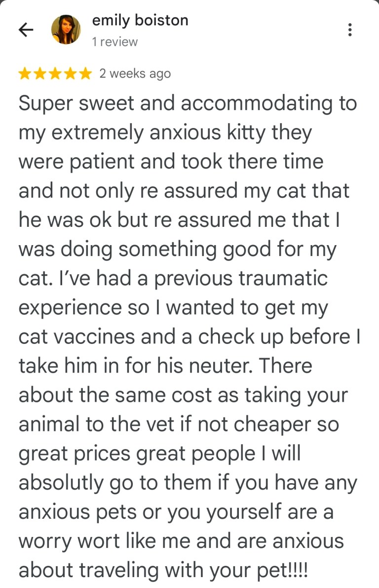379x588 pixels.
Task: Click the misspelled word "absolutly"
Action: pyautogui.click(x=62, y=483)
